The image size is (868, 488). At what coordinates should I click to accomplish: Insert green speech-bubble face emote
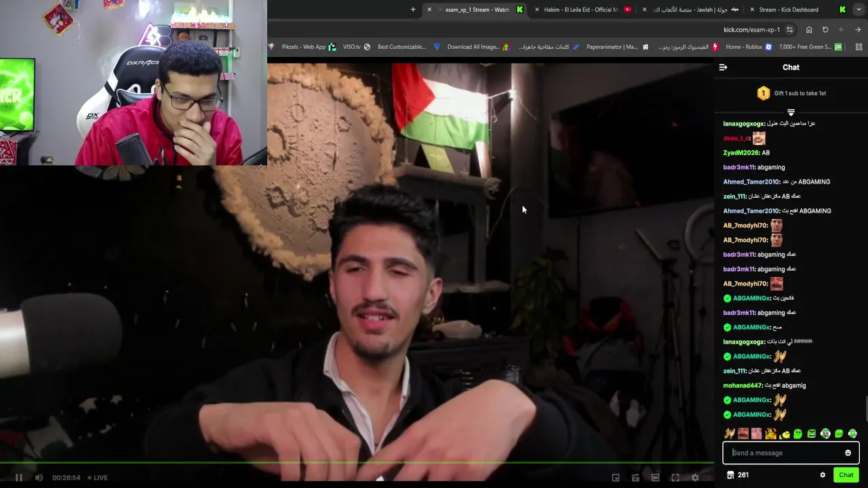tap(839, 434)
